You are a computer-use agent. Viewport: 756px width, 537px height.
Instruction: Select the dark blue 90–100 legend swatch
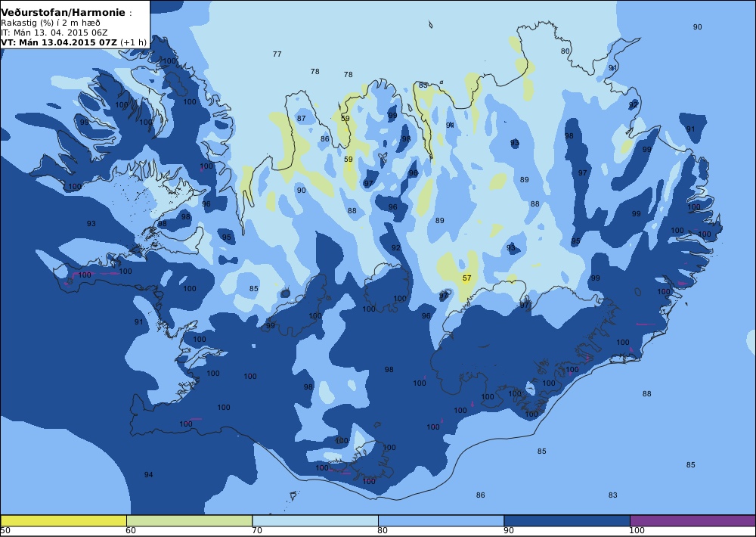(x=567, y=520)
